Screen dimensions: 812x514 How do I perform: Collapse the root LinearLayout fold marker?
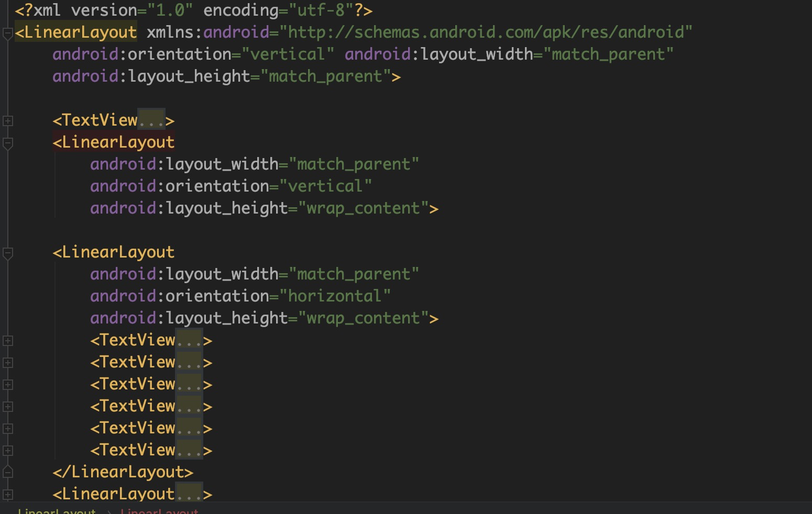pyautogui.click(x=8, y=33)
